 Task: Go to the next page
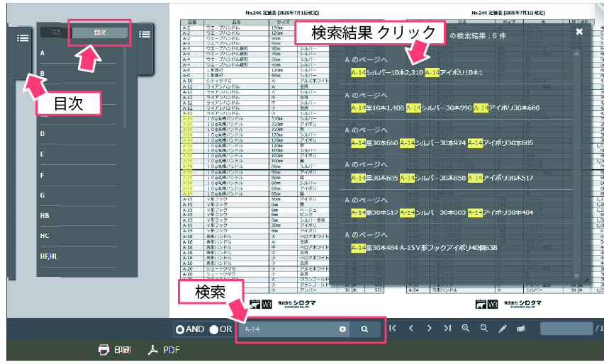click(x=429, y=328)
